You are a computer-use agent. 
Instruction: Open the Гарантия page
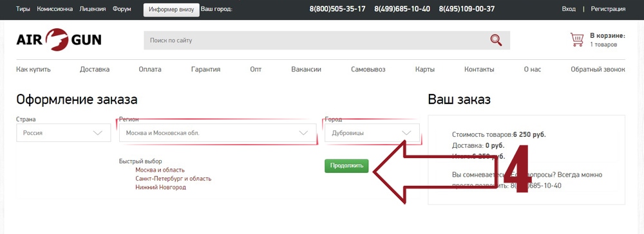(206, 69)
